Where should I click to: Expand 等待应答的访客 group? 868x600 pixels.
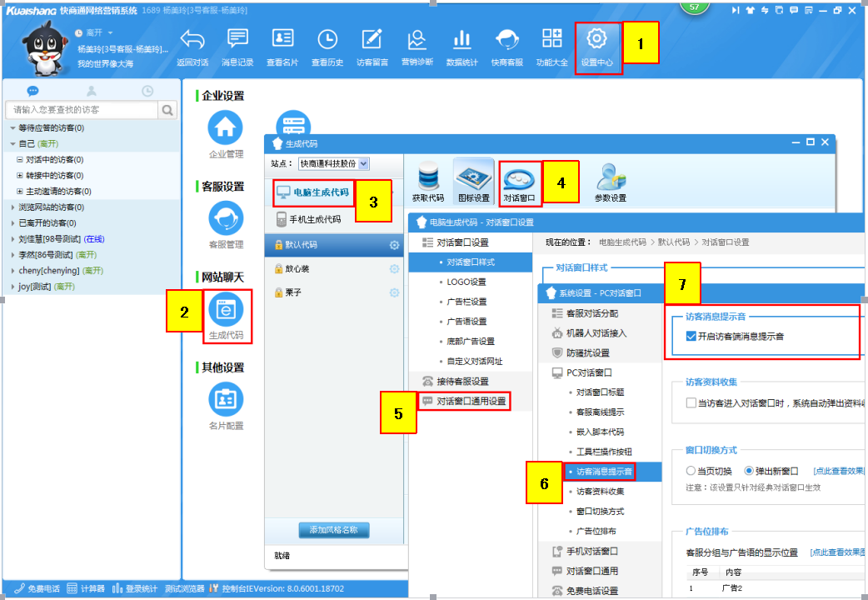pos(12,128)
